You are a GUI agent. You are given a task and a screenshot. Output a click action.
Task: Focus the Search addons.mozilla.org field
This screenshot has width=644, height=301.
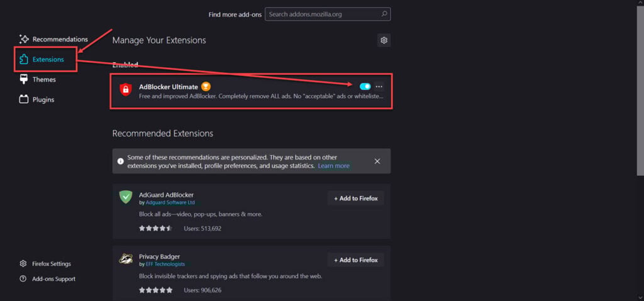(x=328, y=14)
